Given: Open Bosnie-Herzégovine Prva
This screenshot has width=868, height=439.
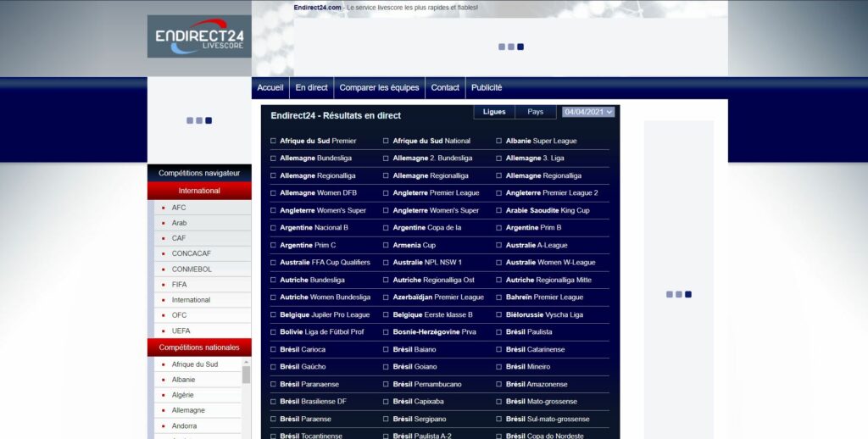Looking at the screenshot, I should (x=435, y=332).
